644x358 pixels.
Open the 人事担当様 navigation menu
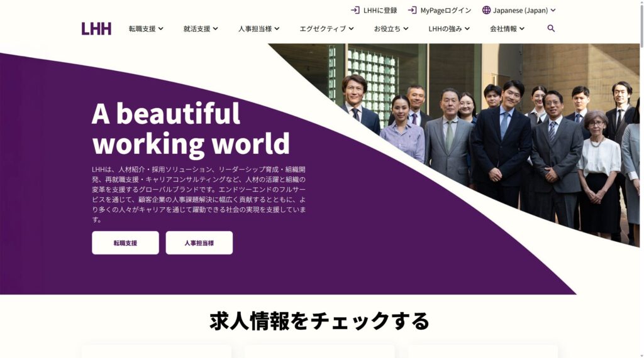(258, 29)
